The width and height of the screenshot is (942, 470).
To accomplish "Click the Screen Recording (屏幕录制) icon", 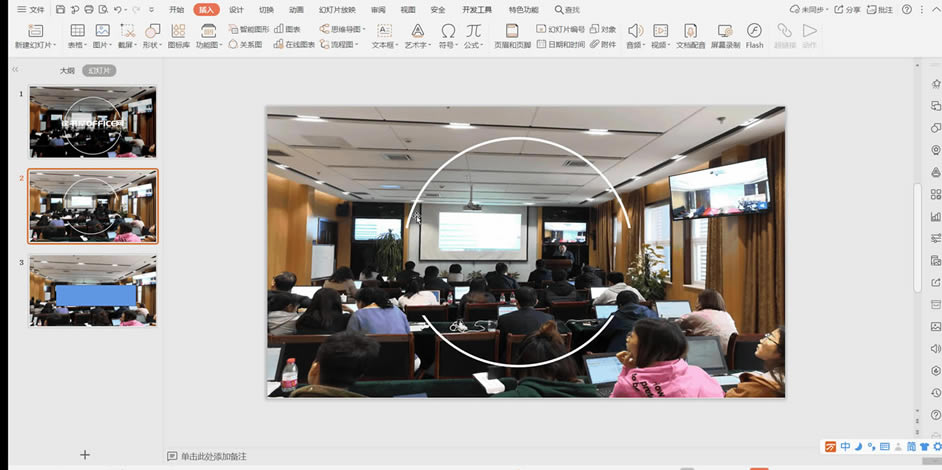I will (x=725, y=31).
